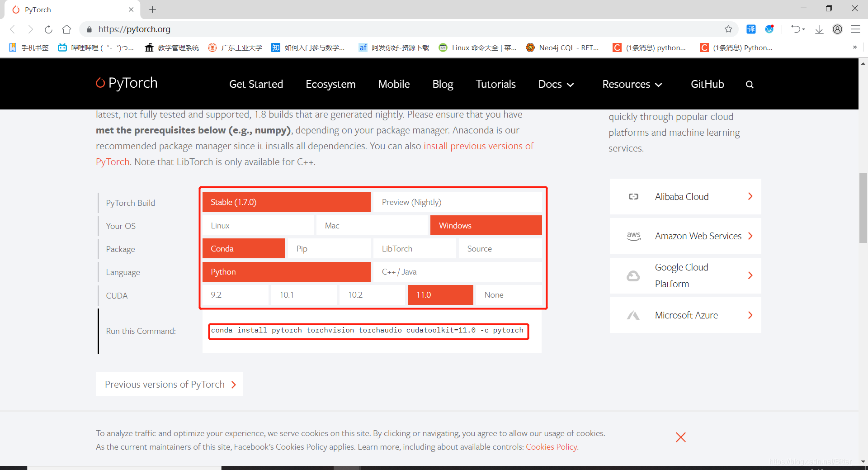Show more bookmarks overflow arrow
The width and height of the screenshot is (868, 470).
tap(854, 47)
